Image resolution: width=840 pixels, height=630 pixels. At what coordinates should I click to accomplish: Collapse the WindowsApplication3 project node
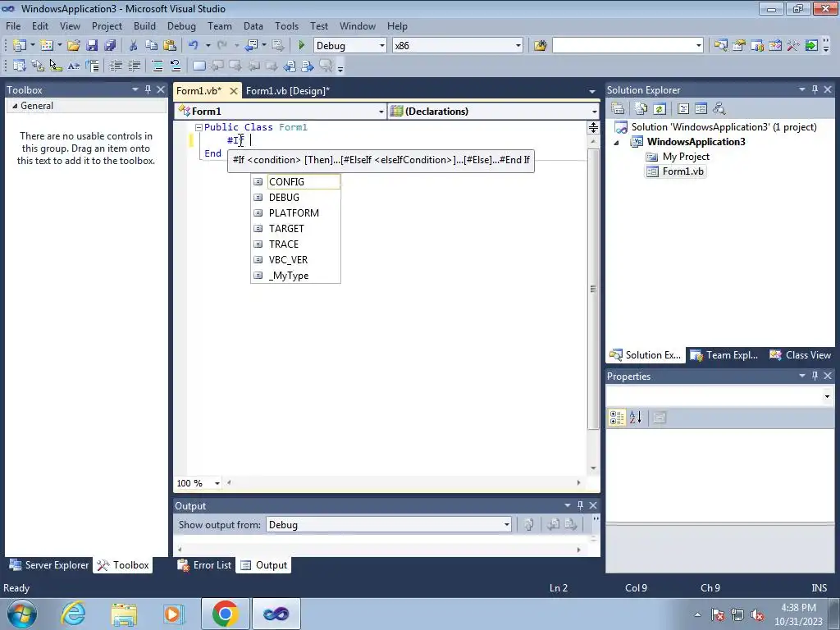pyautogui.click(x=617, y=143)
